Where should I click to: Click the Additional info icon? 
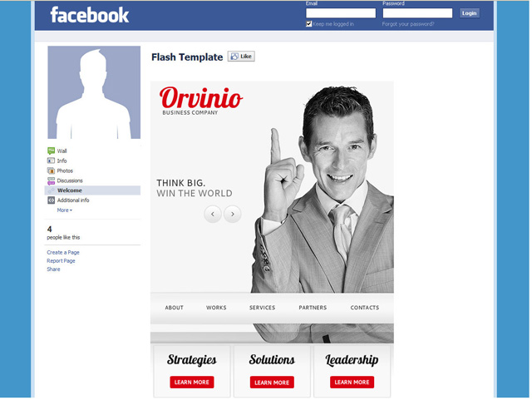tap(51, 200)
